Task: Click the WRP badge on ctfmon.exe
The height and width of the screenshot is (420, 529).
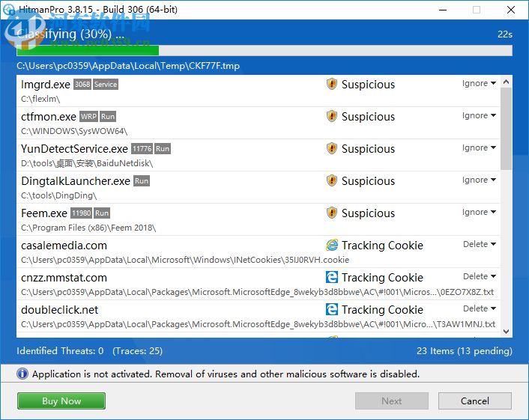Action: (88, 116)
